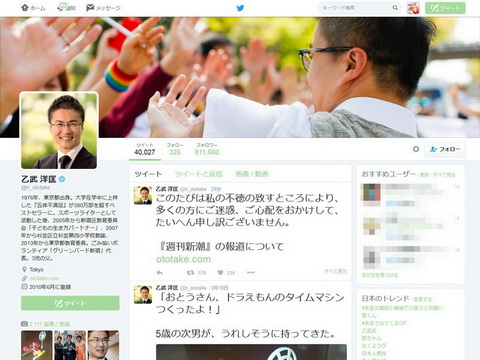Click the フォロー follow button
The width and height of the screenshot is (480, 360).
pos(445,149)
